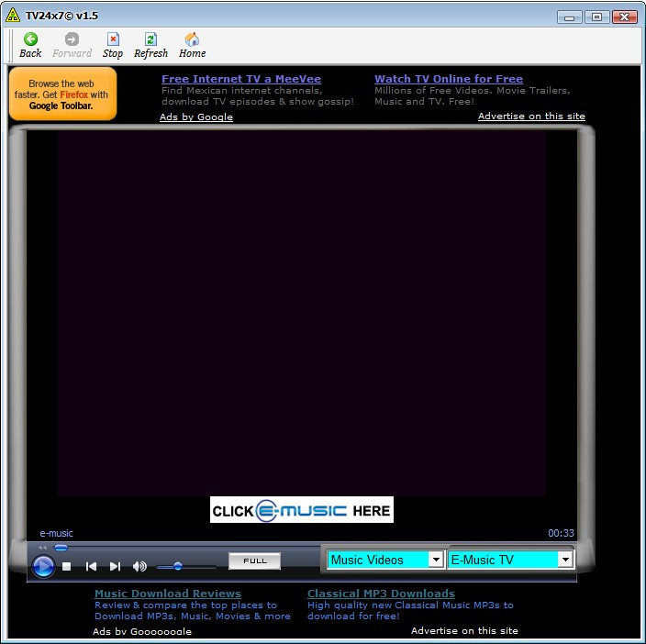Viewport: 646px width, 644px height.
Task: Click the Stop toolbar button
Action: 113,46
